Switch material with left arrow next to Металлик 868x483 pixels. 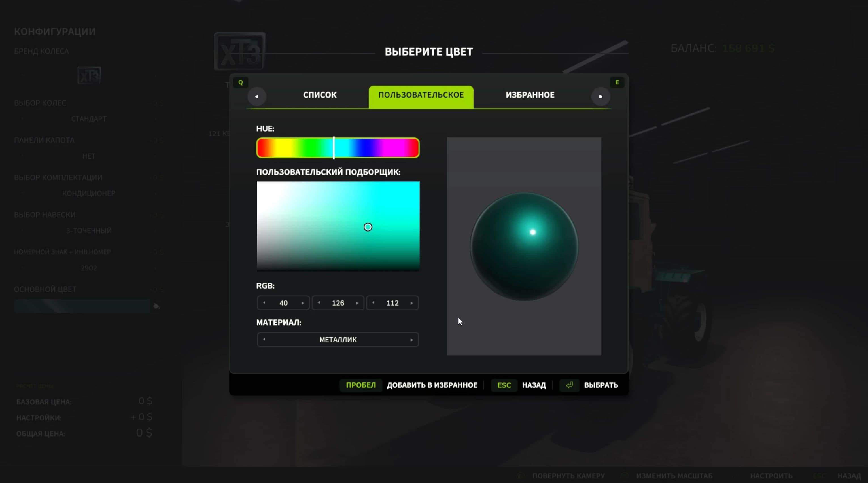pos(264,340)
